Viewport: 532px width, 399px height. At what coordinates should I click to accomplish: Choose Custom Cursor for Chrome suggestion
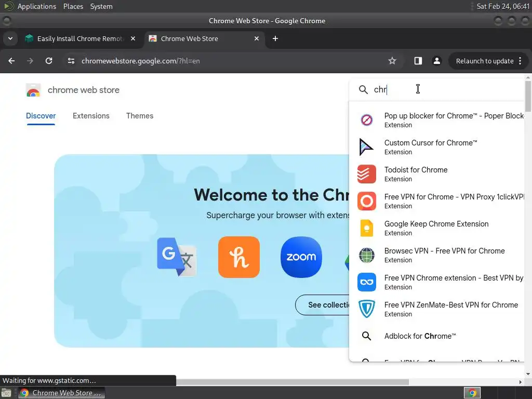437,147
